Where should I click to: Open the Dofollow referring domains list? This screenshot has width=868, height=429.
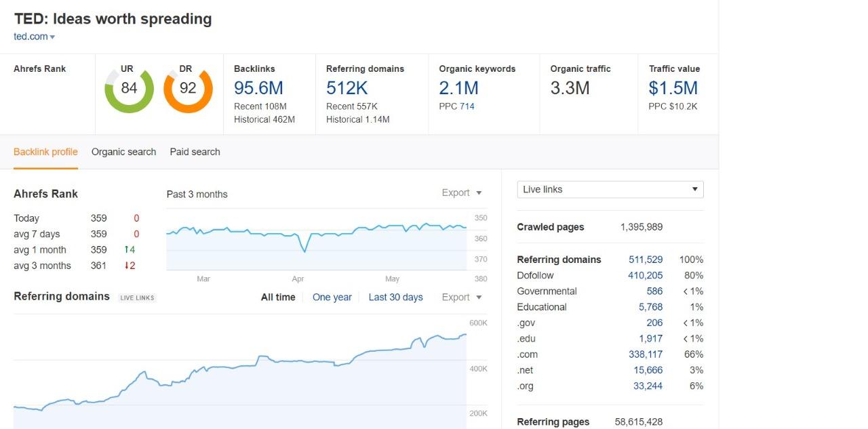643,275
